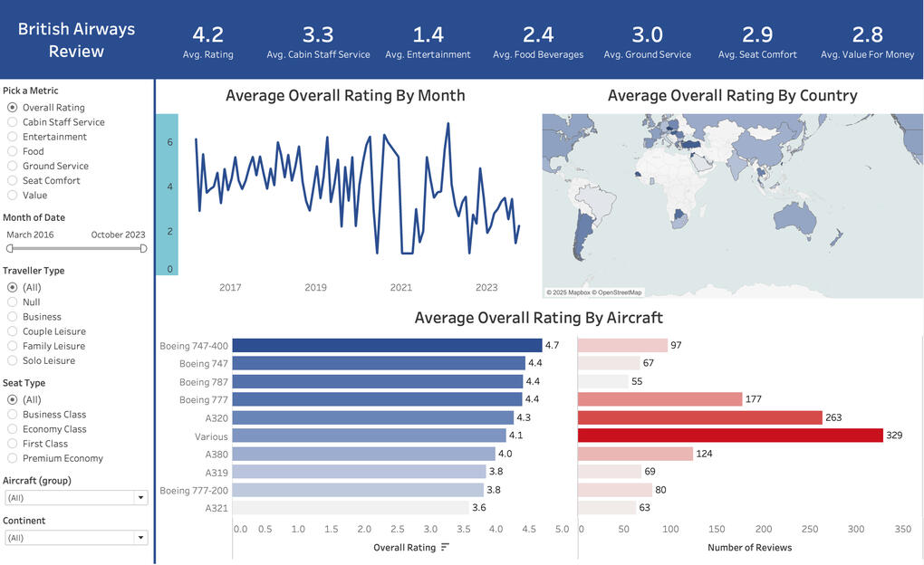Image resolution: width=924 pixels, height=565 pixels.
Task: Click the 124 reviews bar for A380
Action: (635, 454)
